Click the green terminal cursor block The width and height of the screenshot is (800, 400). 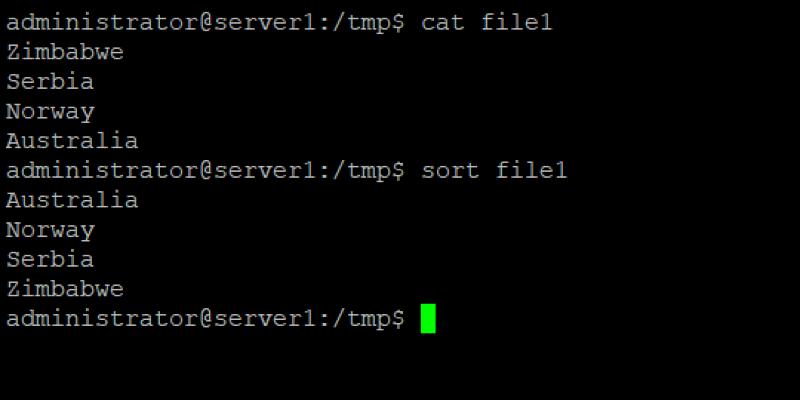[x=428, y=318]
